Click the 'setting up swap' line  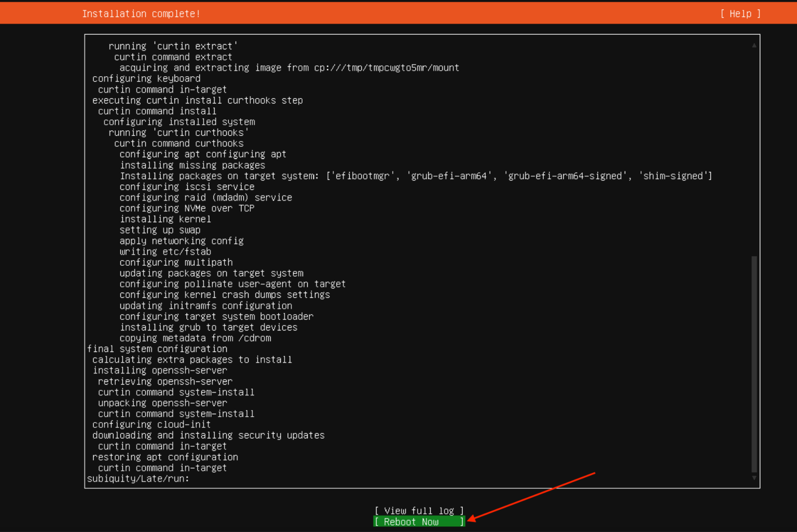[159, 229]
